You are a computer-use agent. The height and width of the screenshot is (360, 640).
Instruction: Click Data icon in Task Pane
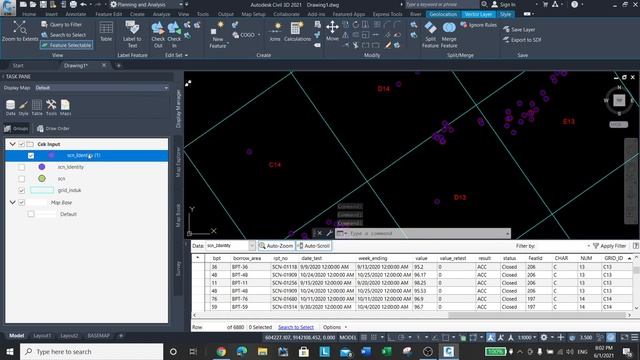(x=11, y=108)
